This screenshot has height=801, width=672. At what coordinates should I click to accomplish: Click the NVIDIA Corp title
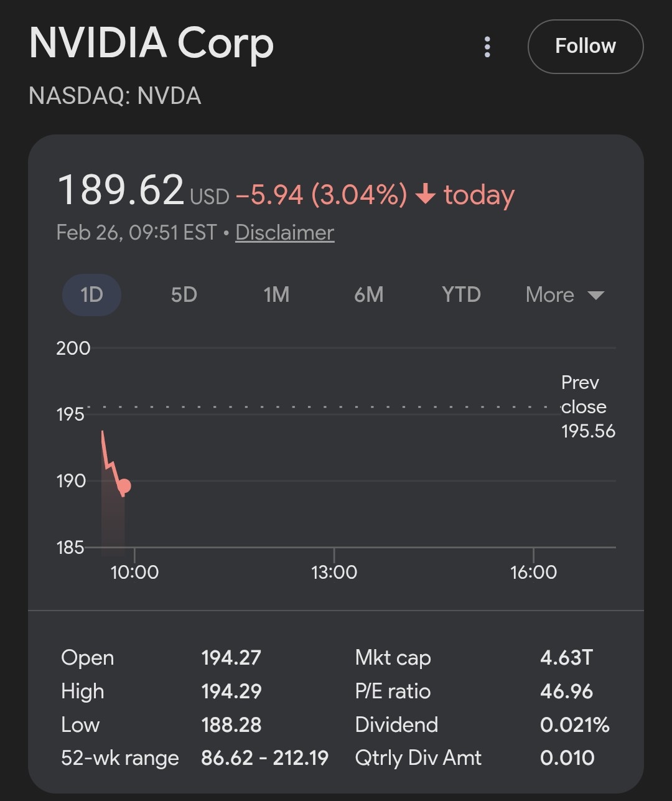(151, 44)
